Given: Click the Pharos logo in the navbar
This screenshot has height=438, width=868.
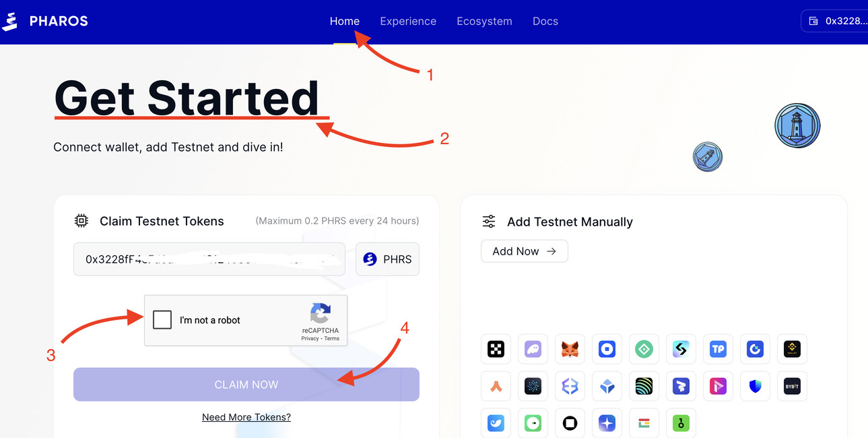Looking at the screenshot, I should (x=45, y=21).
